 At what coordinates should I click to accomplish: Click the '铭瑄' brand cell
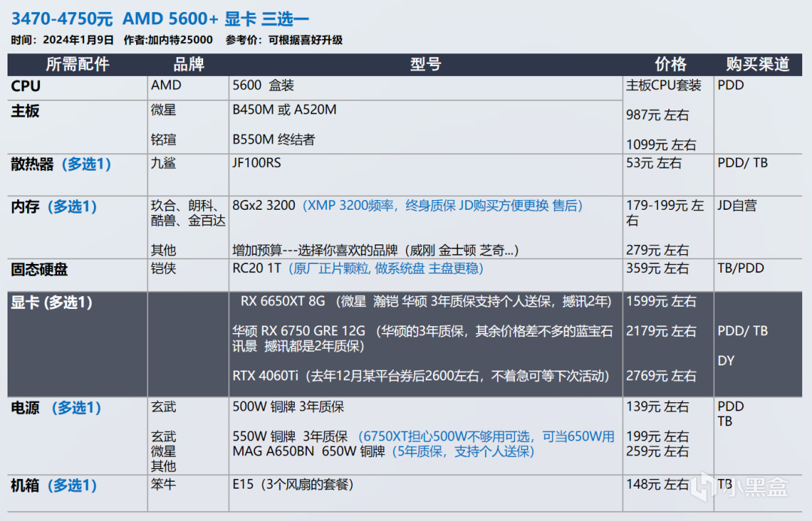[x=164, y=139]
